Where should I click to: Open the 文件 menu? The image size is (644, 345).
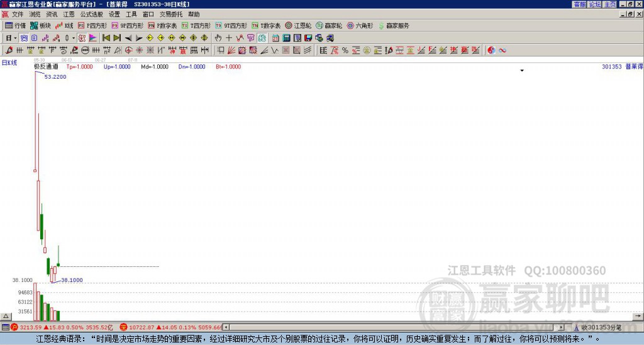(18, 14)
